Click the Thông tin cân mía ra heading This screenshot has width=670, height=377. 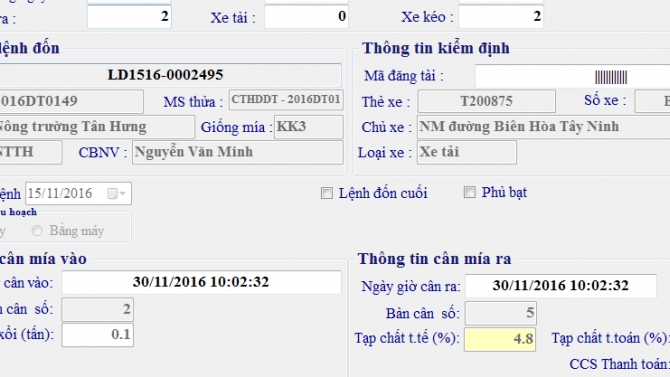[x=435, y=259]
